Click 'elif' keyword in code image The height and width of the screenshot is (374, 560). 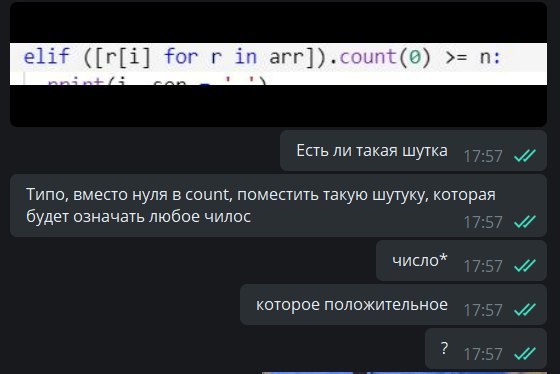[46, 57]
